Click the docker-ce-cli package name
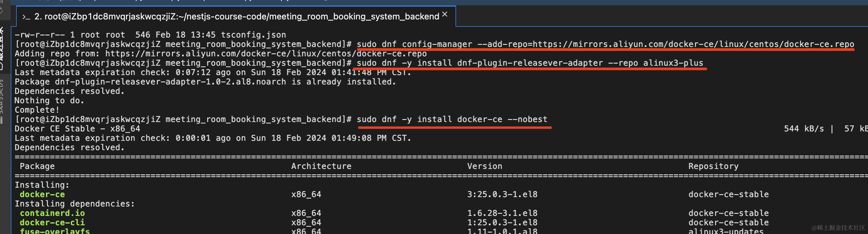 point(52,223)
